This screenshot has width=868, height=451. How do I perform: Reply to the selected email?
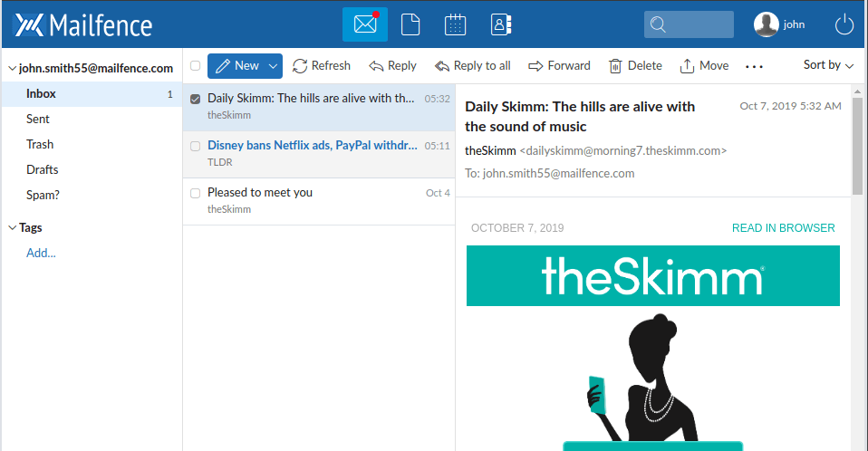[x=392, y=66]
